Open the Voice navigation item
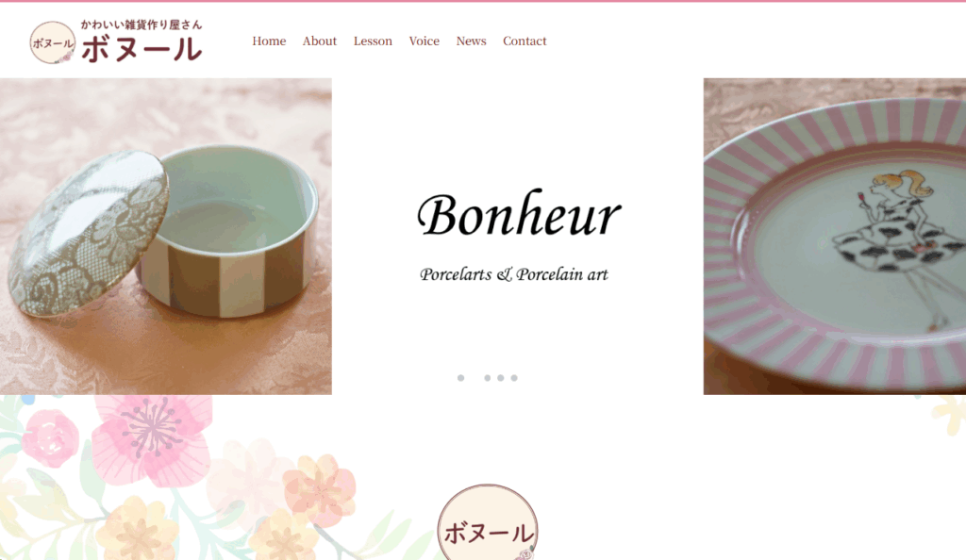This screenshot has height=560, width=966. 424,41
